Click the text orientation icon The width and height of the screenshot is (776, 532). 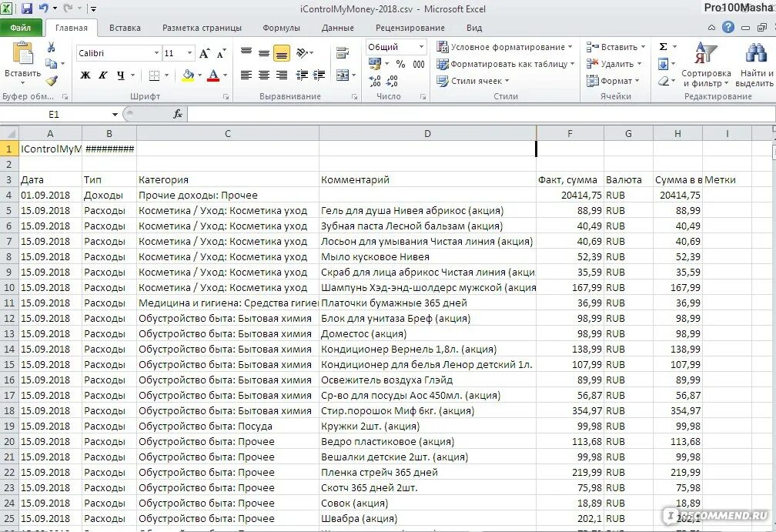302,53
